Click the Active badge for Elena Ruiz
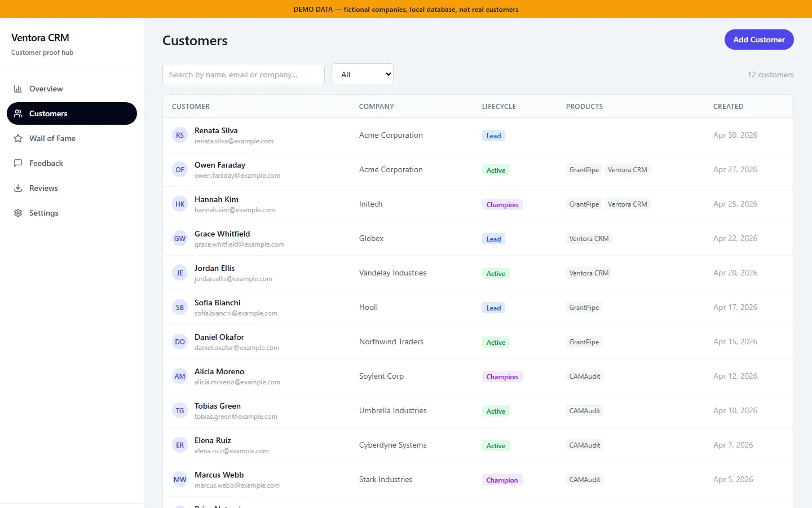Screen dimensions: 812x508 coord(496,445)
